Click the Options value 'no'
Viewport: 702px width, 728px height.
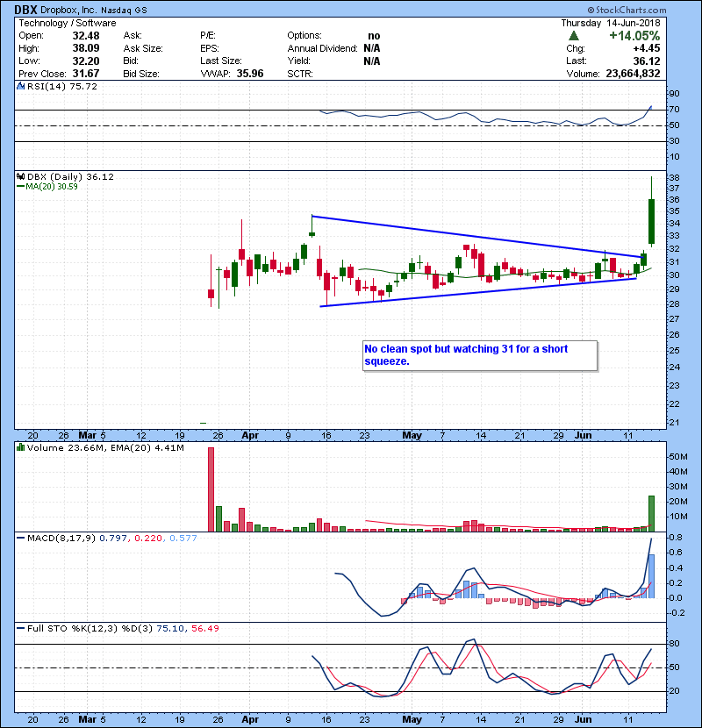[374, 36]
